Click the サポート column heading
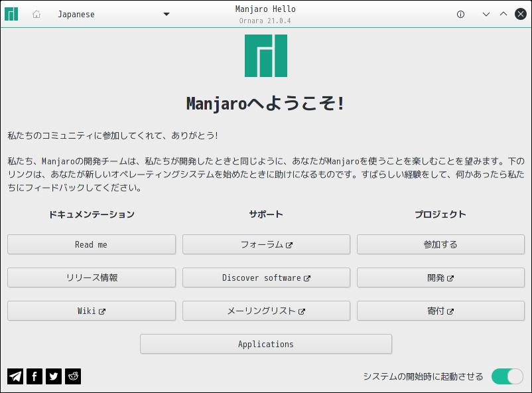The image size is (532, 393). pos(266,214)
